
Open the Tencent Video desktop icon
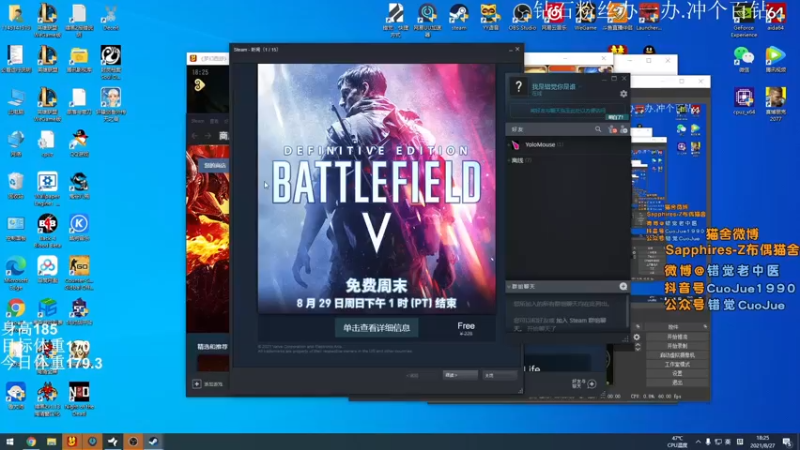click(775, 59)
